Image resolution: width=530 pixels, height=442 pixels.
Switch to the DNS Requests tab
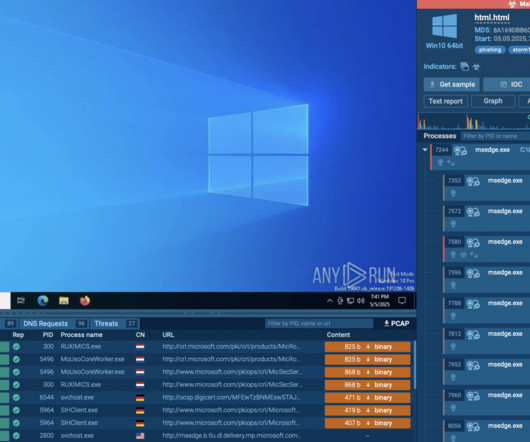click(54, 323)
